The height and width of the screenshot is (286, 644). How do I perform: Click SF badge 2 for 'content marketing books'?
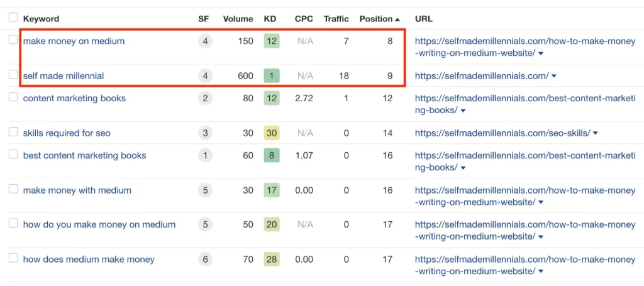click(x=204, y=99)
